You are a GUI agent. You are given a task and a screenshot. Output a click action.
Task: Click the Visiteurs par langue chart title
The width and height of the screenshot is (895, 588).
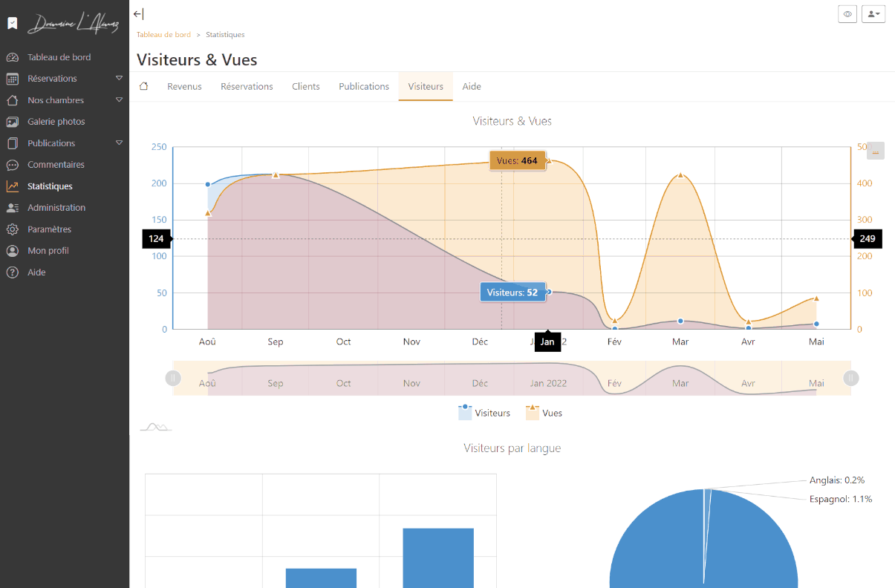point(512,448)
